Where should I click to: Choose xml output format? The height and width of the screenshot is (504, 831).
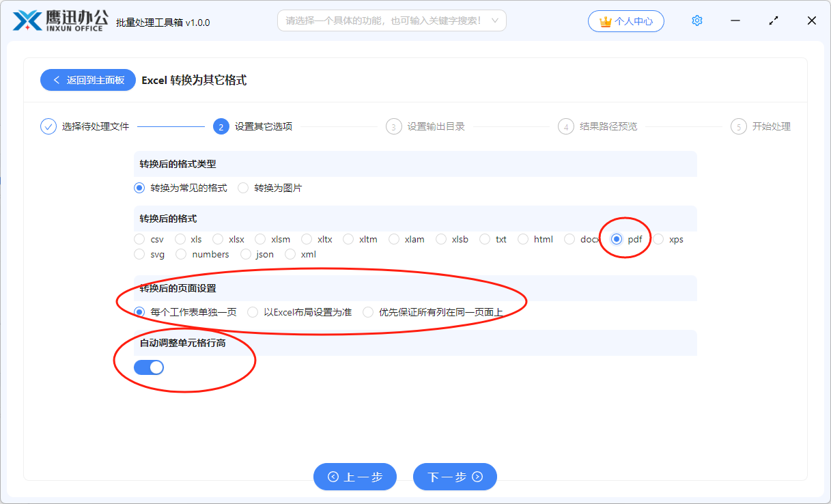[x=290, y=254]
